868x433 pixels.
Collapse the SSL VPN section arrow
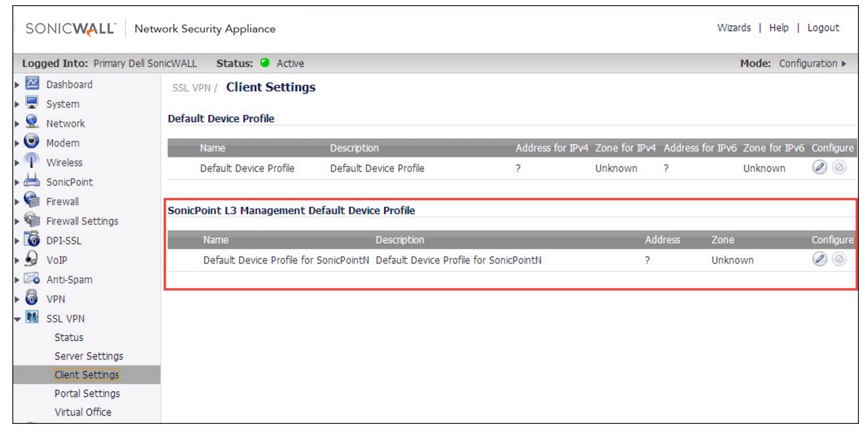pos(18,319)
